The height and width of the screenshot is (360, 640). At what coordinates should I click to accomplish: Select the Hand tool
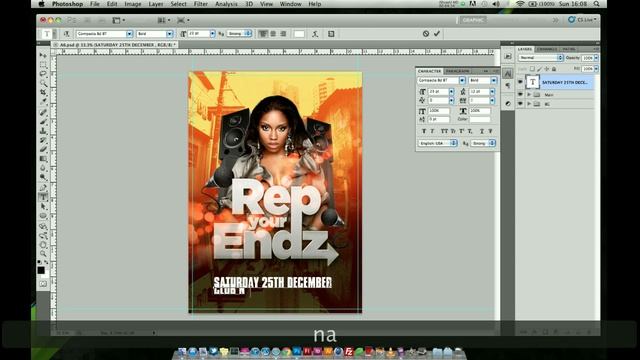[43, 244]
